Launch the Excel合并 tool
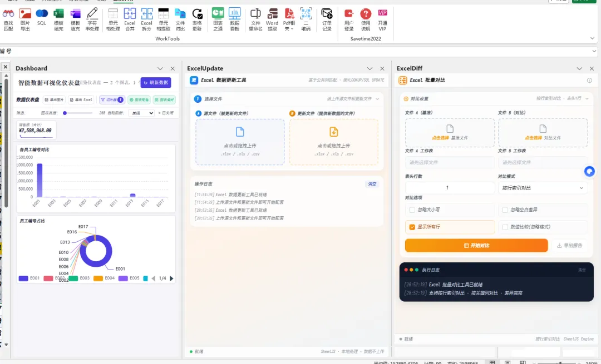 pyautogui.click(x=130, y=19)
